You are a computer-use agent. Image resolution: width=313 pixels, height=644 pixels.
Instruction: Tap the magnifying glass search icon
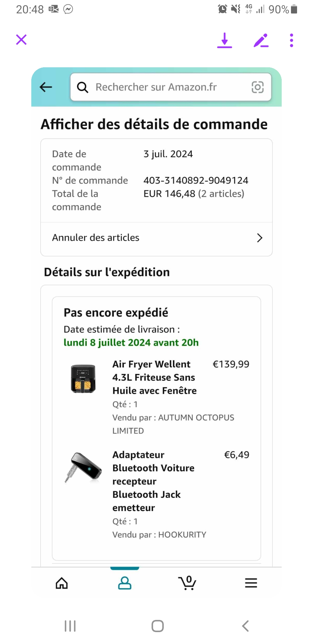coord(83,87)
